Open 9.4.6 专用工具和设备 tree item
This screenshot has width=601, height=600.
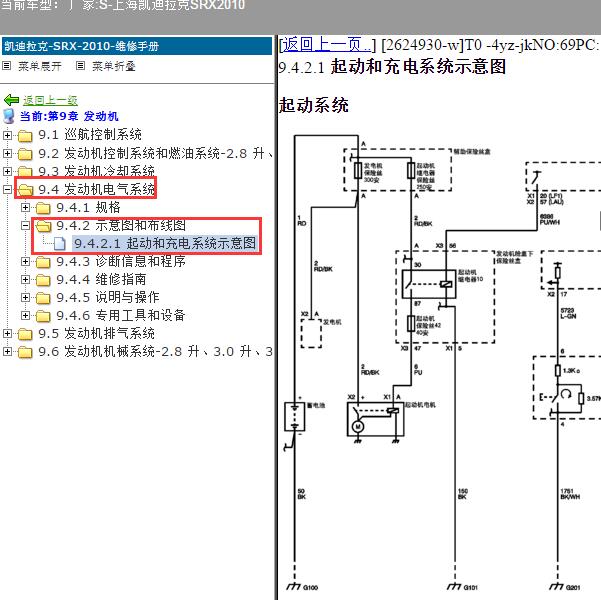[121, 316]
